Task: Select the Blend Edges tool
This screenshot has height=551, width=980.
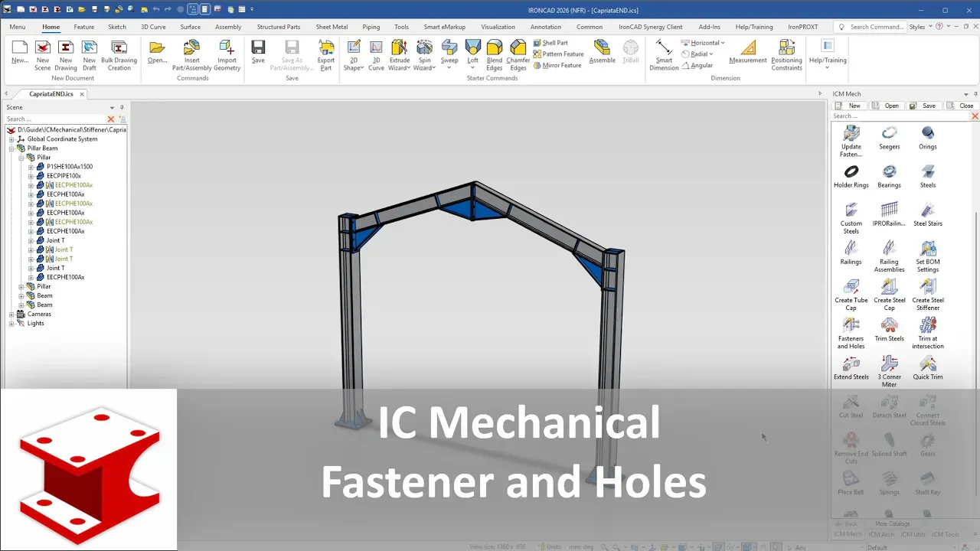Action: coord(495,55)
